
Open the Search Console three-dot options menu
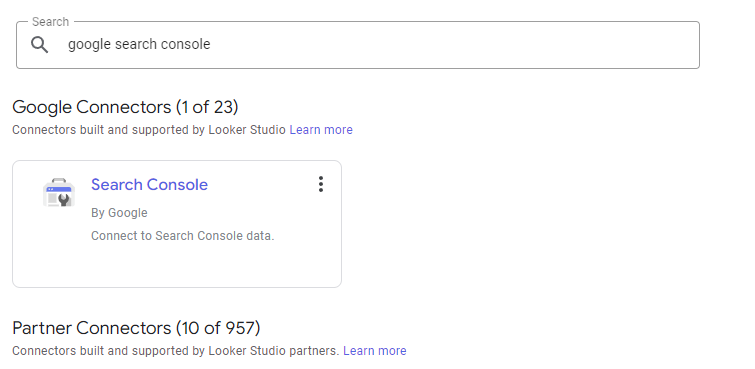[x=321, y=184]
